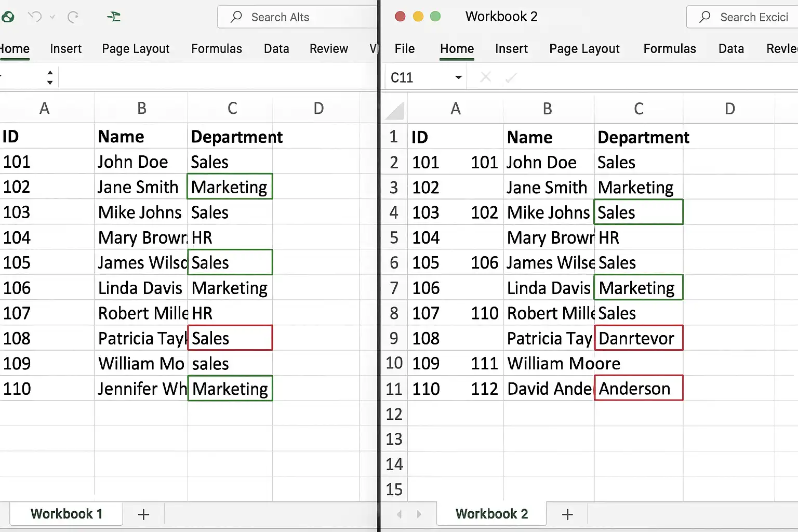The height and width of the screenshot is (532, 798).
Task: Click the Select All corner triangle
Action: click(x=395, y=110)
